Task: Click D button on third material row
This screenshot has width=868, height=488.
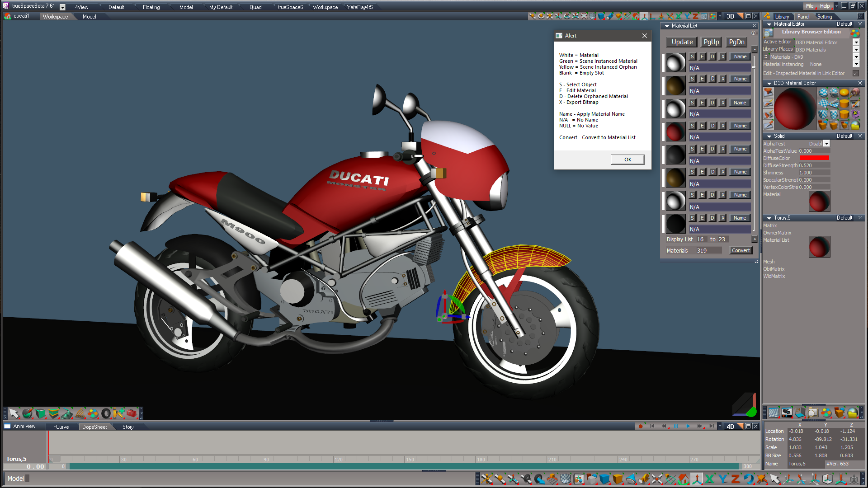Action: point(712,103)
